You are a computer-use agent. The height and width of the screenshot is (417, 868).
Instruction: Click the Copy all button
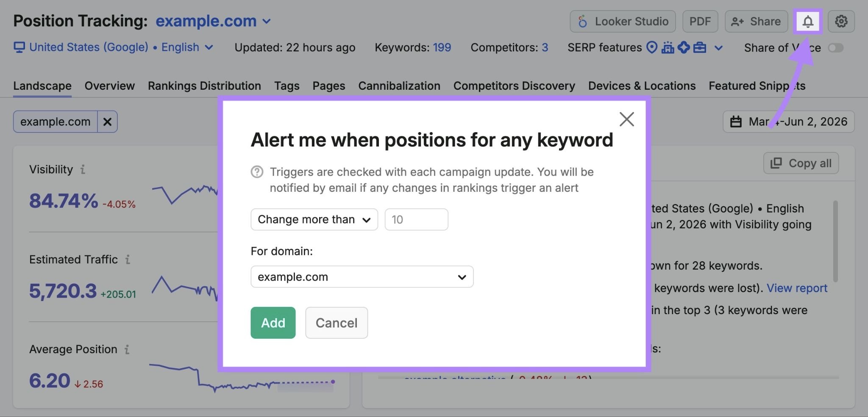point(801,163)
